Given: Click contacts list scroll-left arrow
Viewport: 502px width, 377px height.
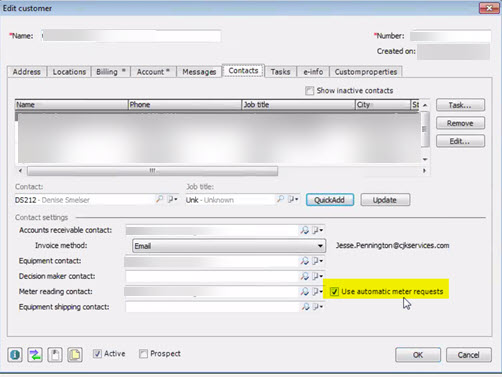Looking at the screenshot, I should [x=21, y=171].
